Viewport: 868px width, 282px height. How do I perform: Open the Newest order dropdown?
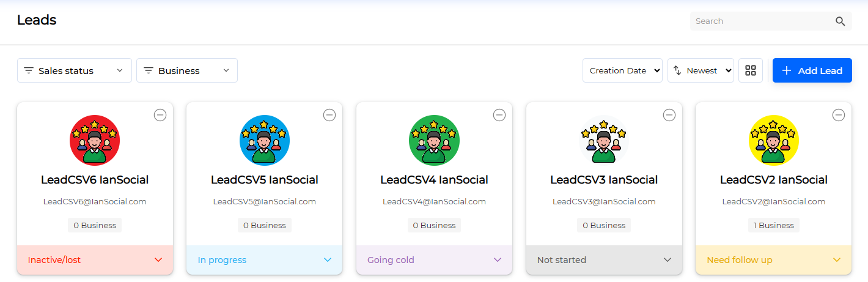[701, 70]
